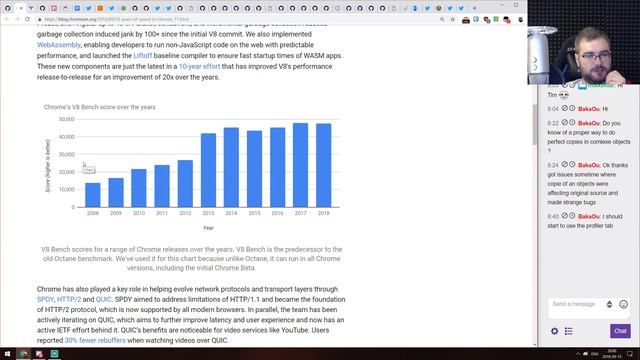
Task: Open the 10-year effort link
Action: point(199,66)
